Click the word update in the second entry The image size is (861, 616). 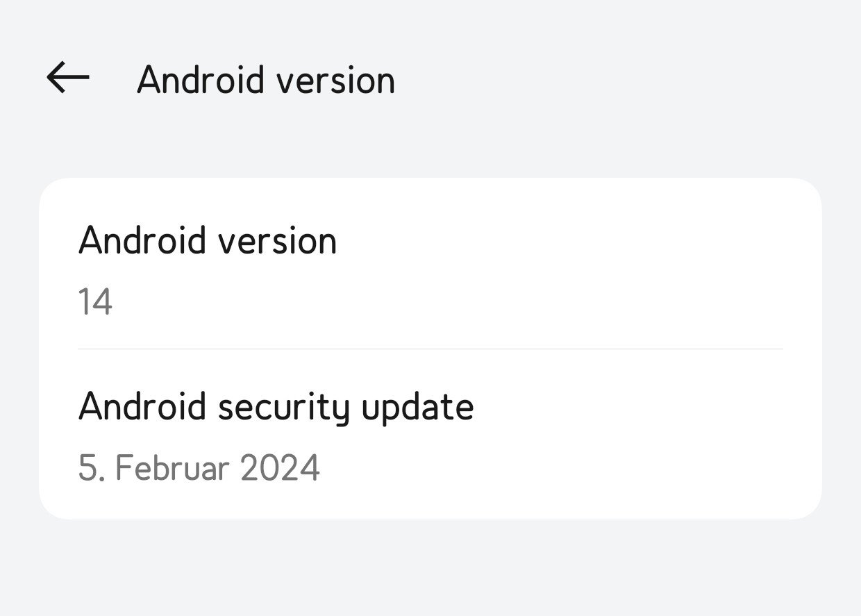coord(418,407)
